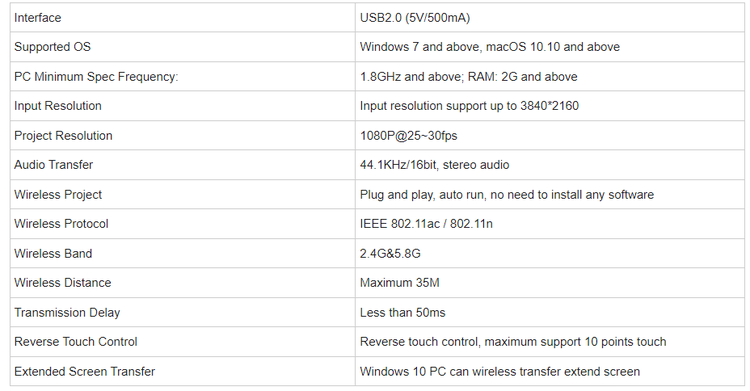Click the IEEE 802.11ac / 802.11n value
750x391 pixels.
pos(426,223)
